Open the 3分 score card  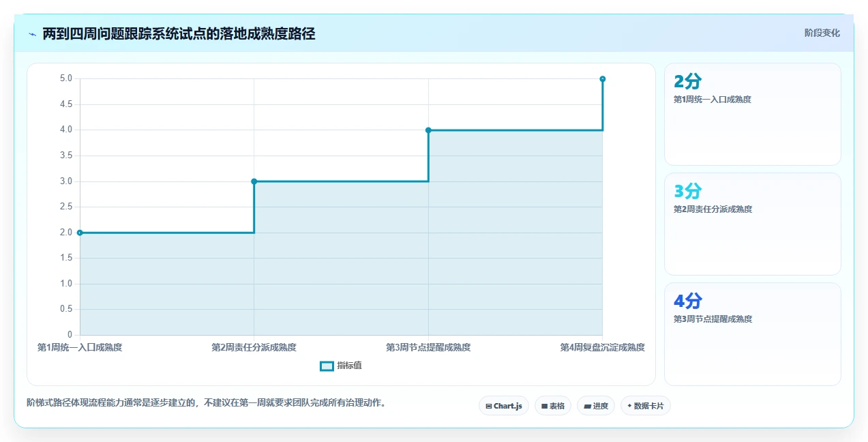[x=753, y=224]
